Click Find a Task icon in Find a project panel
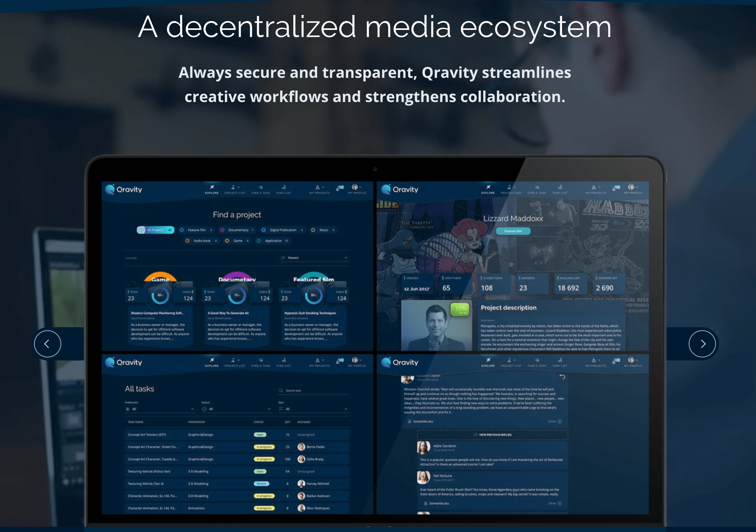Screen dimensions: 756x532 click(261, 187)
